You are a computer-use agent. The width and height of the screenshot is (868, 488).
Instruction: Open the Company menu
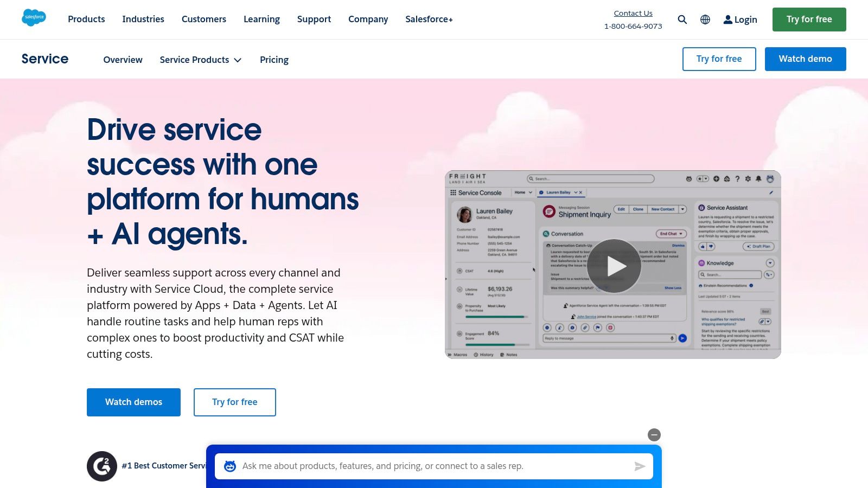(368, 19)
